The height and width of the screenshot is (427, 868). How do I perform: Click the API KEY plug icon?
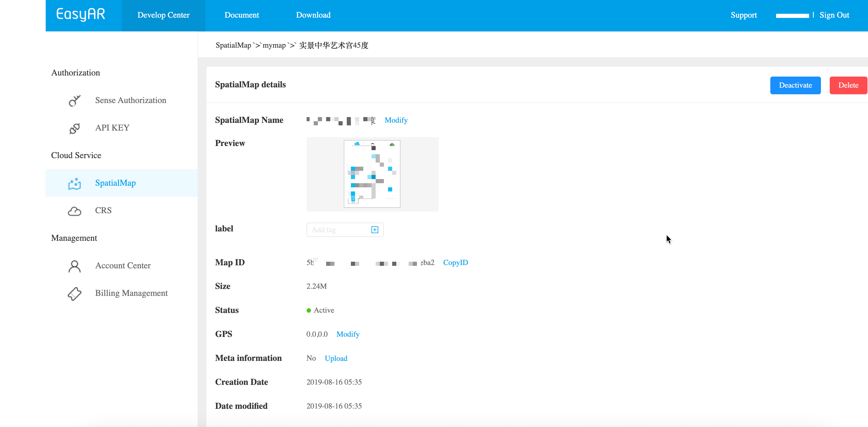[75, 128]
